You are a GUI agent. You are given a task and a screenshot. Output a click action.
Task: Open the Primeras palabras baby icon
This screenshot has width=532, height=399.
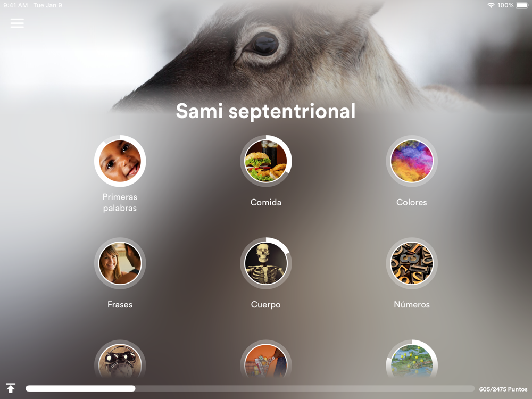pos(120,161)
